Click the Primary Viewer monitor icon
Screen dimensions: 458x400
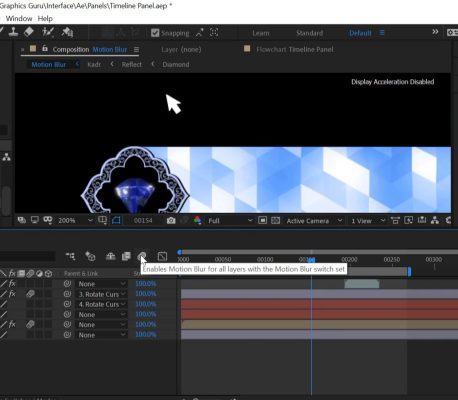tap(35, 220)
